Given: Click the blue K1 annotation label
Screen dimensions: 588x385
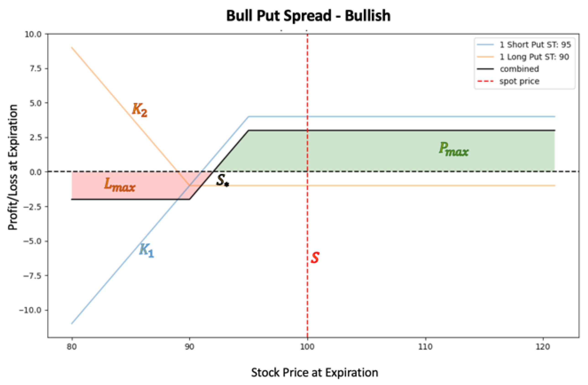Looking at the screenshot, I should pyautogui.click(x=146, y=250).
